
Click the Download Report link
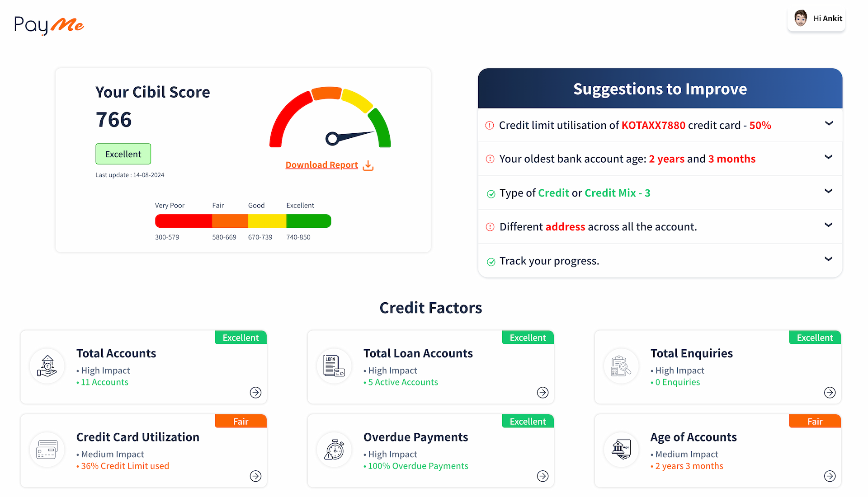click(x=321, y=165)
